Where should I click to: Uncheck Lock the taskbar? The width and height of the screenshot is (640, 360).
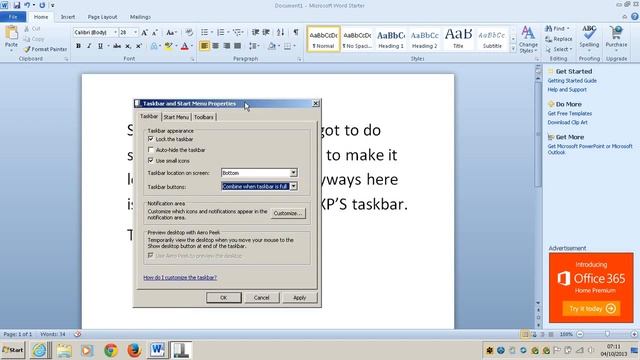pyautogui.click(x=151, y=139)
